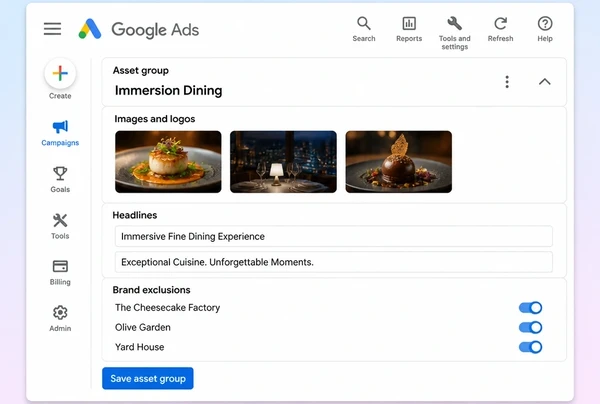
Task: Click the Olive Garden brand name
Action: coord(143,327)
